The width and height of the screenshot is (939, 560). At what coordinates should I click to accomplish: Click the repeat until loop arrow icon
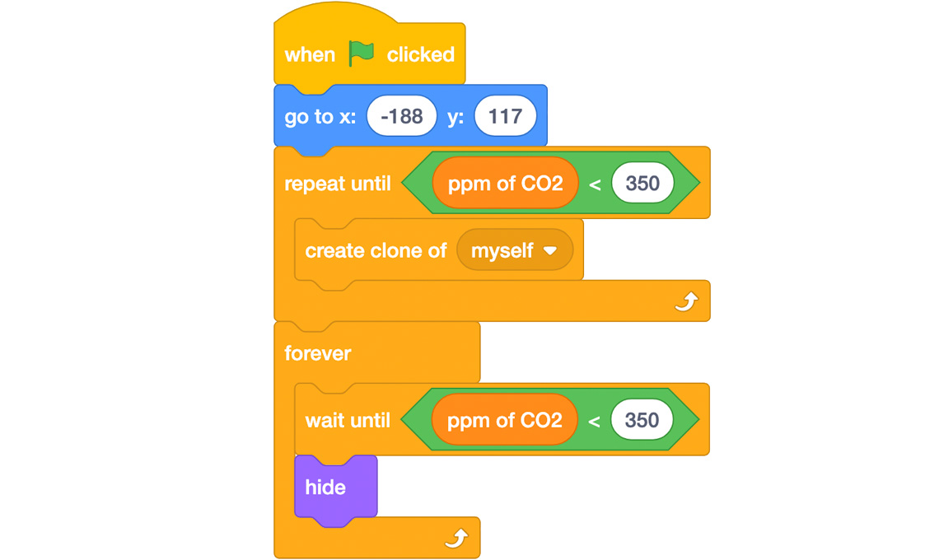(686, 301)
